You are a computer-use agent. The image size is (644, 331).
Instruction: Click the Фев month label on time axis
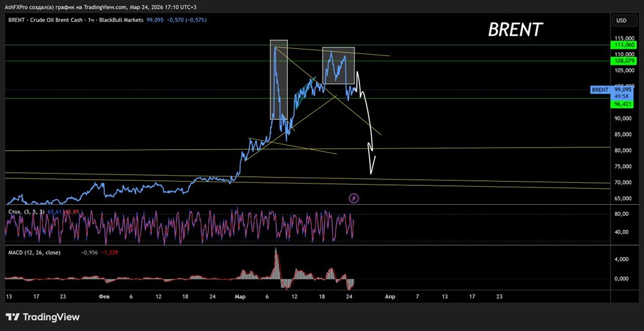[105, 296]
